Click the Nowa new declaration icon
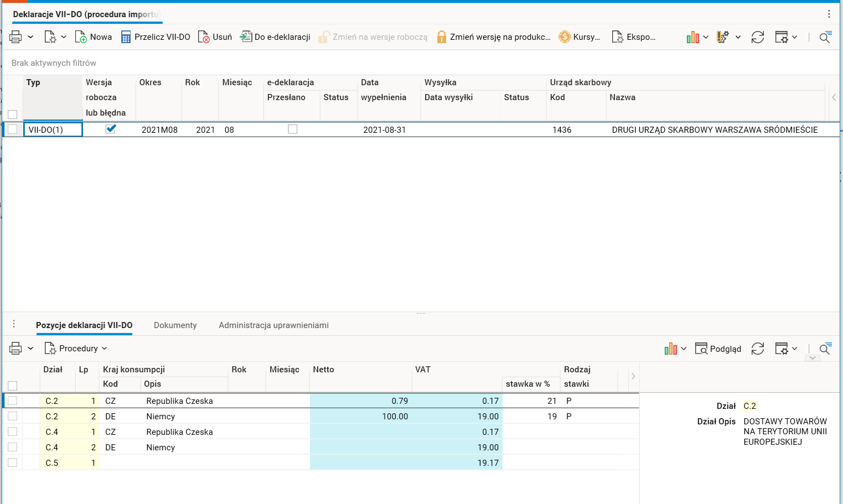The height and width of the screenshot is (504, 843). pyautogui.click(x=81, y=37)
